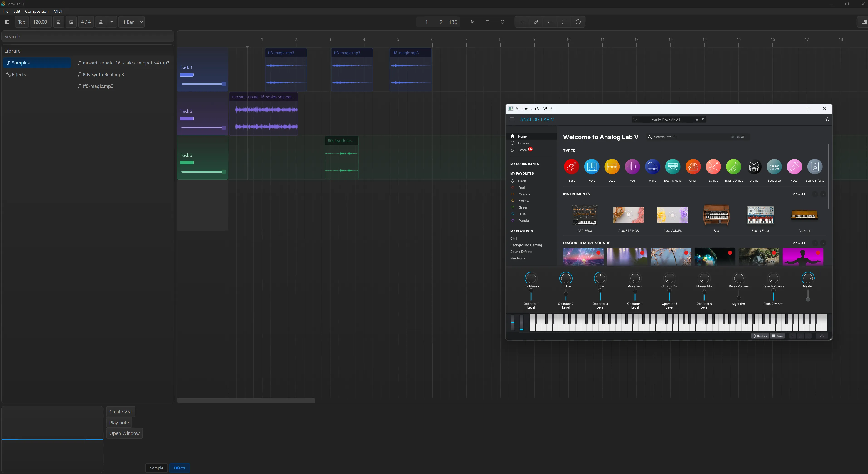The height and width of the screenshot is (474, 868).
Task: Start playback with the play button
Action: tap(472, 22)
